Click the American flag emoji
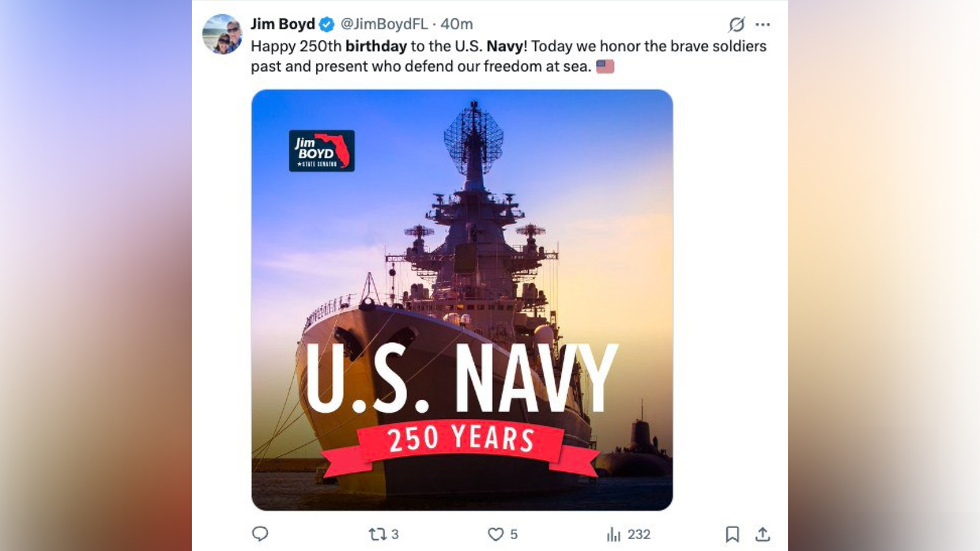The height and width of the screenshot is (551, 980). 605,67
